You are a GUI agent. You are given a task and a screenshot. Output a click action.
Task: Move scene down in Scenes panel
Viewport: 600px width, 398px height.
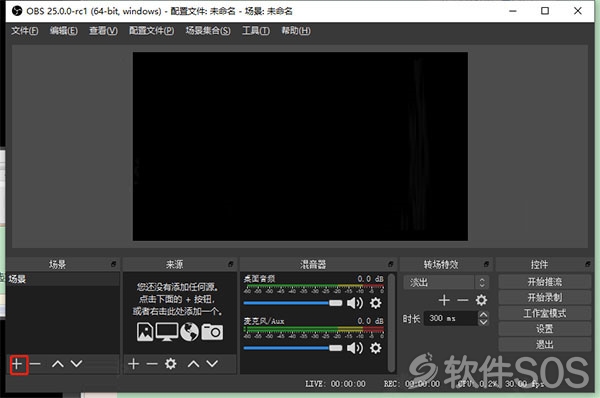[x=77, y=364]
